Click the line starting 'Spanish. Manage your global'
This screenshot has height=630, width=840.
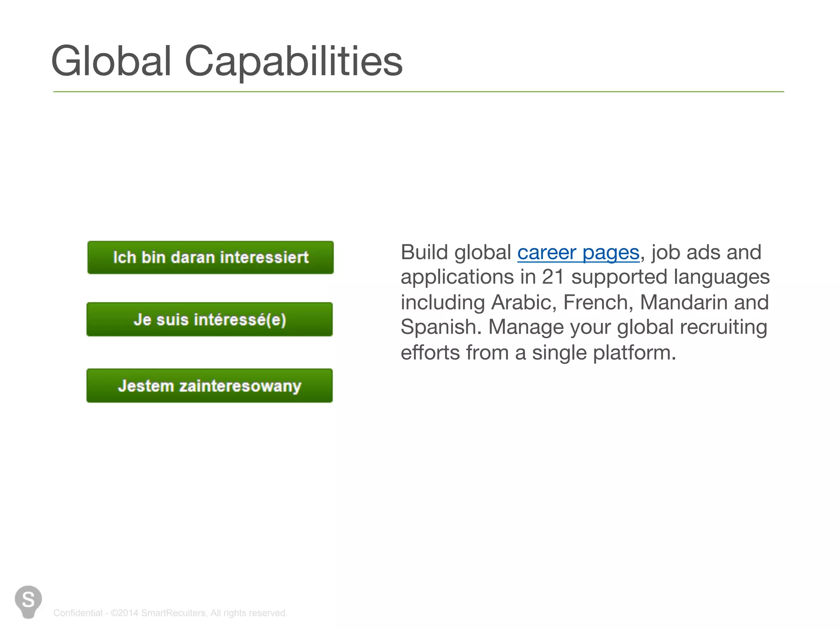[584, 327]
